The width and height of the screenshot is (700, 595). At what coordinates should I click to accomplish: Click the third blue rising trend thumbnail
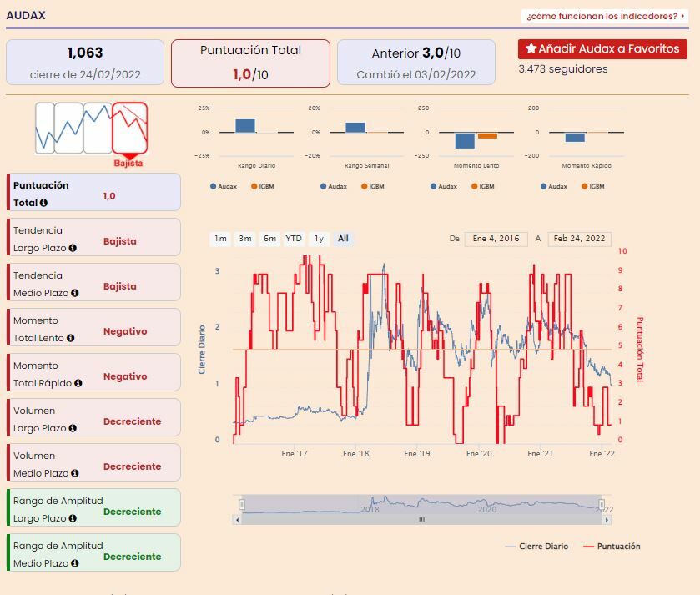point(98,129)
